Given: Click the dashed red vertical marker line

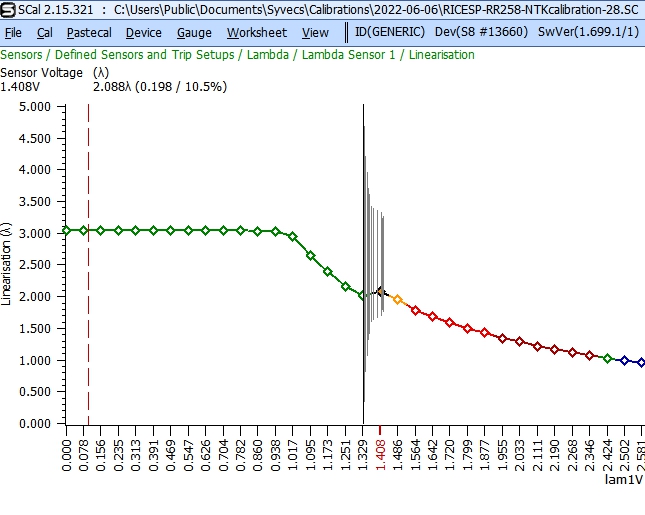Looking at the screenshot, I should 88,264.
